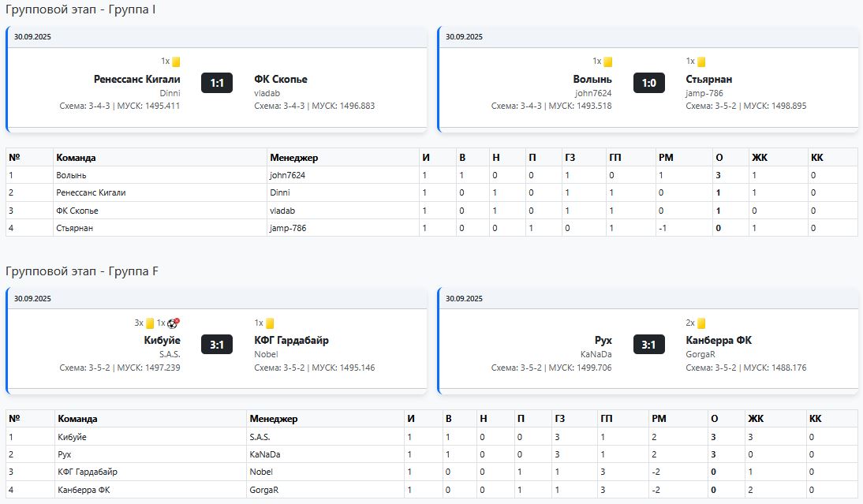Click the ЖК column header in Group F table
This screenshot has width=863, height=504.
[x=756, y=419]
